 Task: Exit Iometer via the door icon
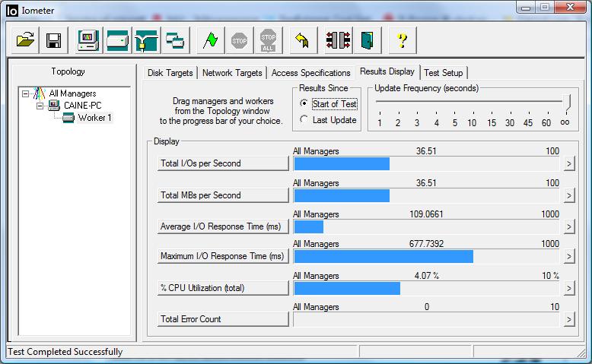367,40
